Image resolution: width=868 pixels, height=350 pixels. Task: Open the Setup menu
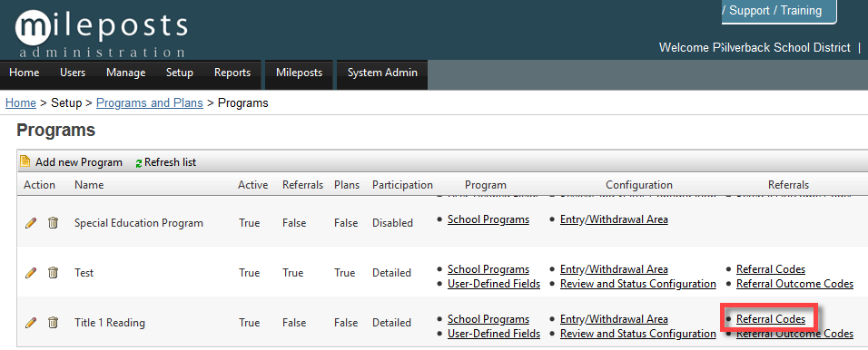[180, 73]
